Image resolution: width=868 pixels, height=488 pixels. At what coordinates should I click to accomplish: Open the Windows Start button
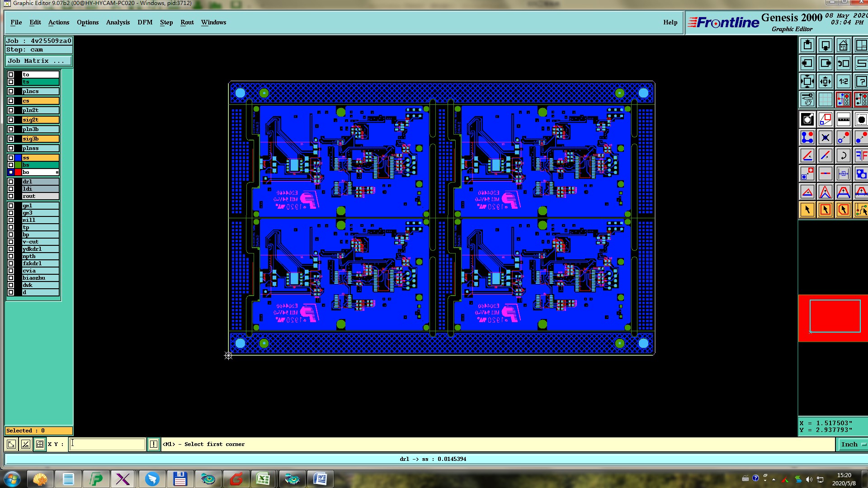pyautogui.click(x=12, y=479)
